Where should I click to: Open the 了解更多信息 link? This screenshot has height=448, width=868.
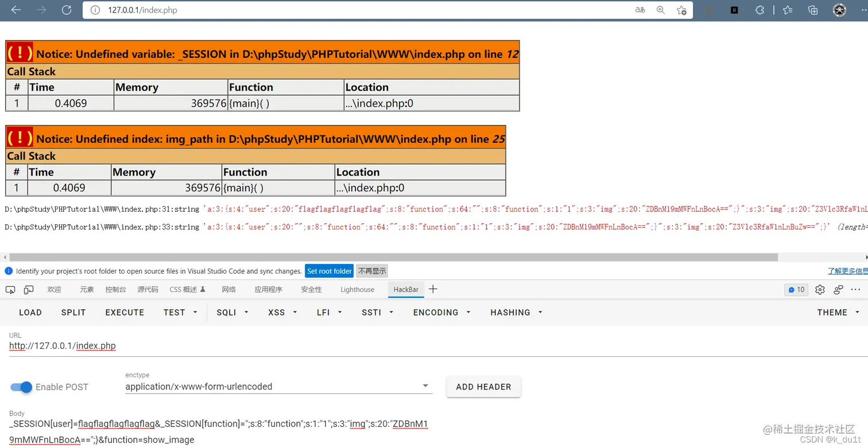pyautogui.click(x=847, y=271)
